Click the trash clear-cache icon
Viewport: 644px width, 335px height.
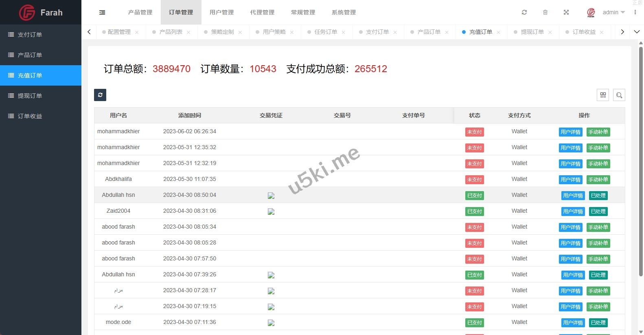545,13
